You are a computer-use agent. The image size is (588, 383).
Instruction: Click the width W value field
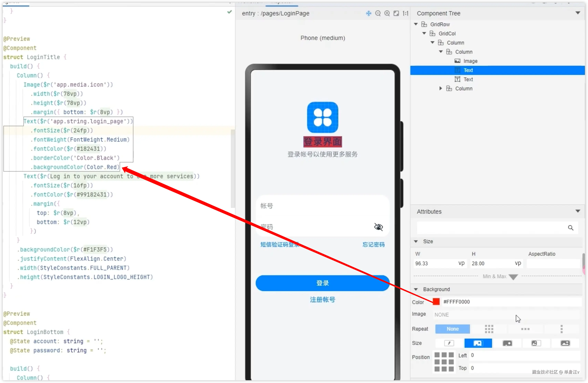pyautogui.click(x=435, y=263)
